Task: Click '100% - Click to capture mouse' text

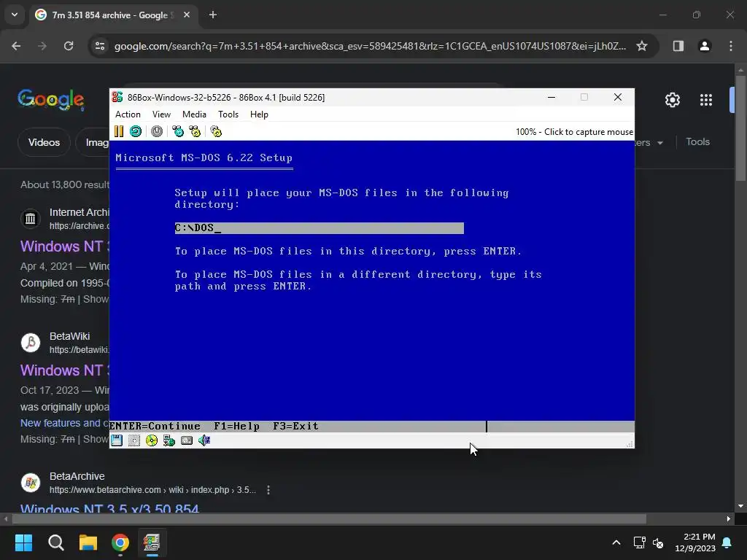Action: pyautogui.click(x=574, y=132)
